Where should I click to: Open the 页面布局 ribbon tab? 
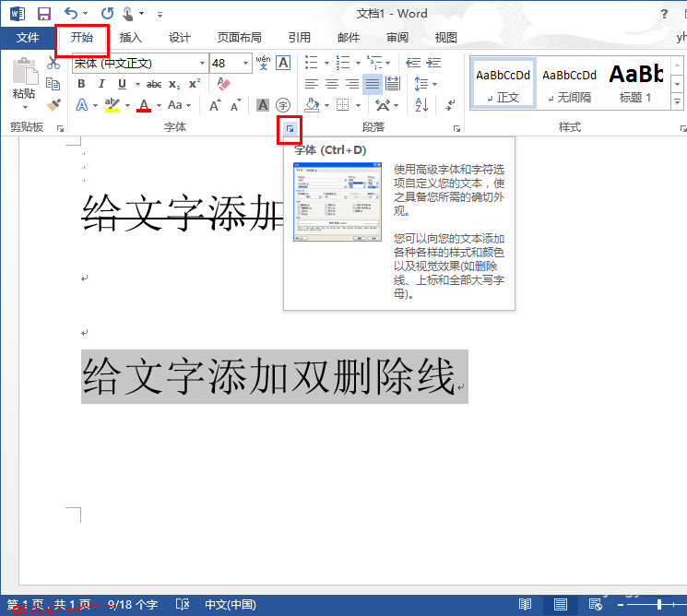coord(239,38)
